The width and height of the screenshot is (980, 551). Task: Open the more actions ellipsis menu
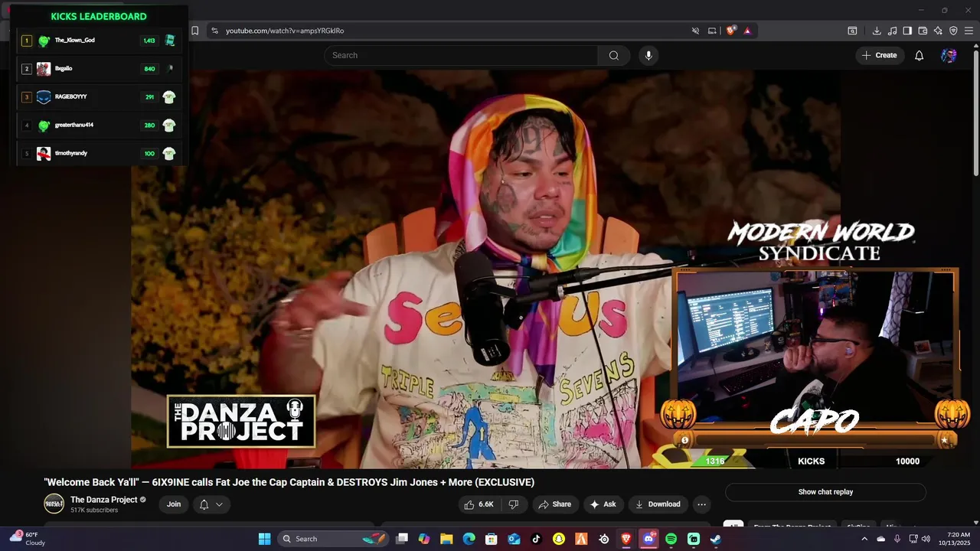point(701,504)
